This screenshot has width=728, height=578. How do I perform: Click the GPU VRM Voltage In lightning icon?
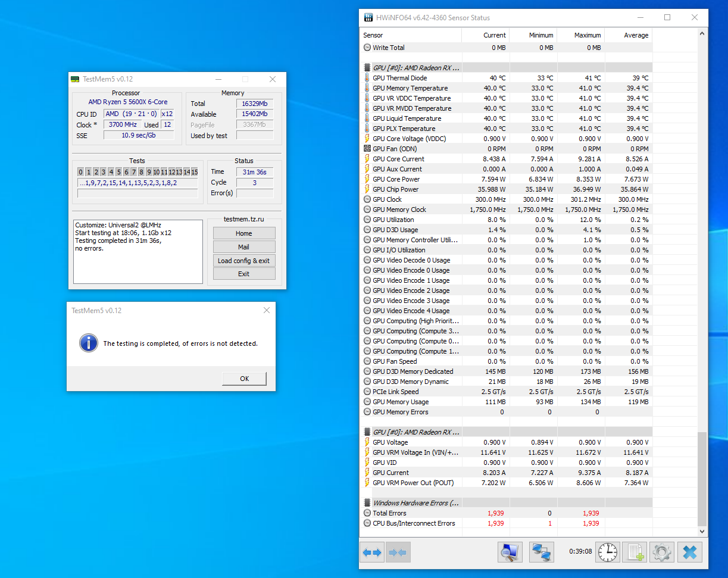367,452
